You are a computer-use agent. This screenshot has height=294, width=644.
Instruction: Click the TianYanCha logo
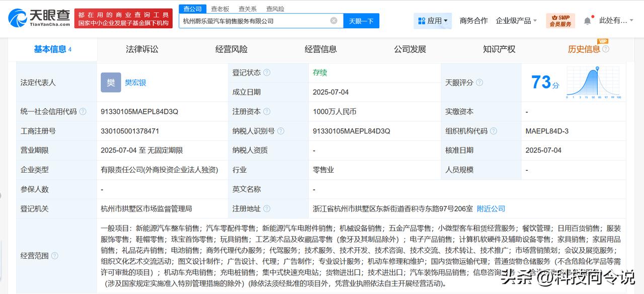pyautogui.click(x=39, y=18)
